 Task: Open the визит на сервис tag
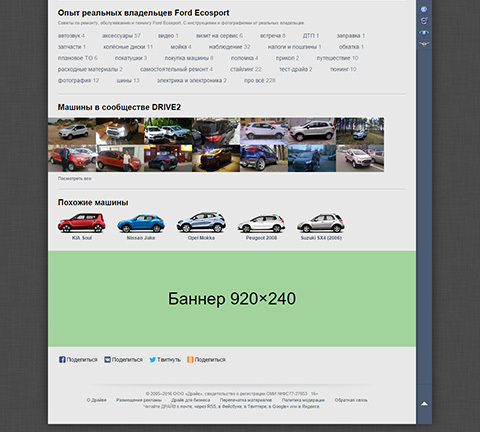[219, 36]
